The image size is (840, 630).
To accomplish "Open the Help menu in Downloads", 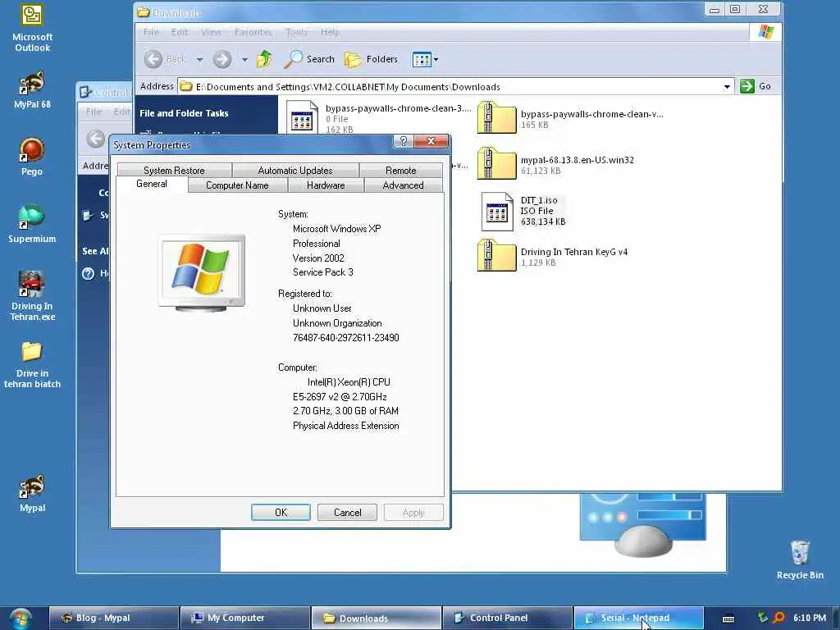I will pos(330,32).
